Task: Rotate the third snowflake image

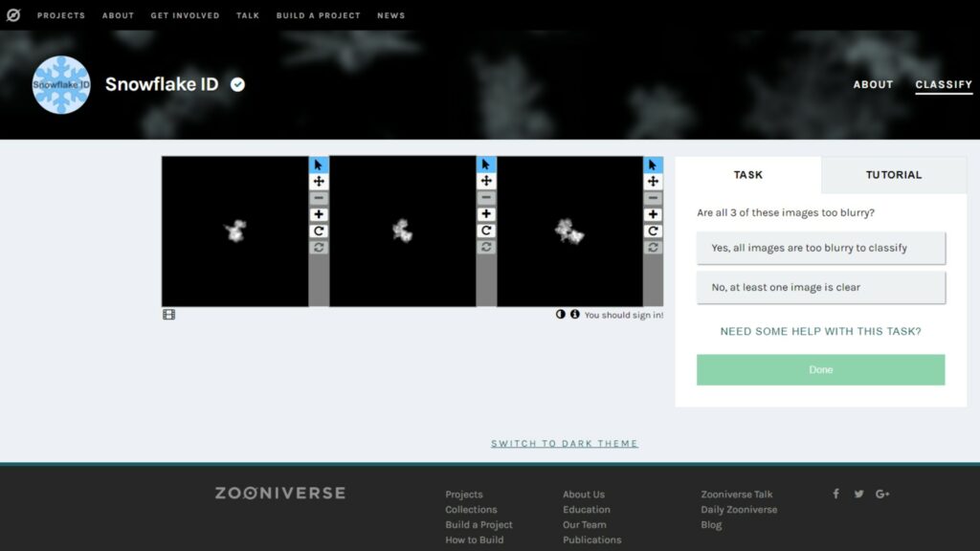Action: click(653, 231)
